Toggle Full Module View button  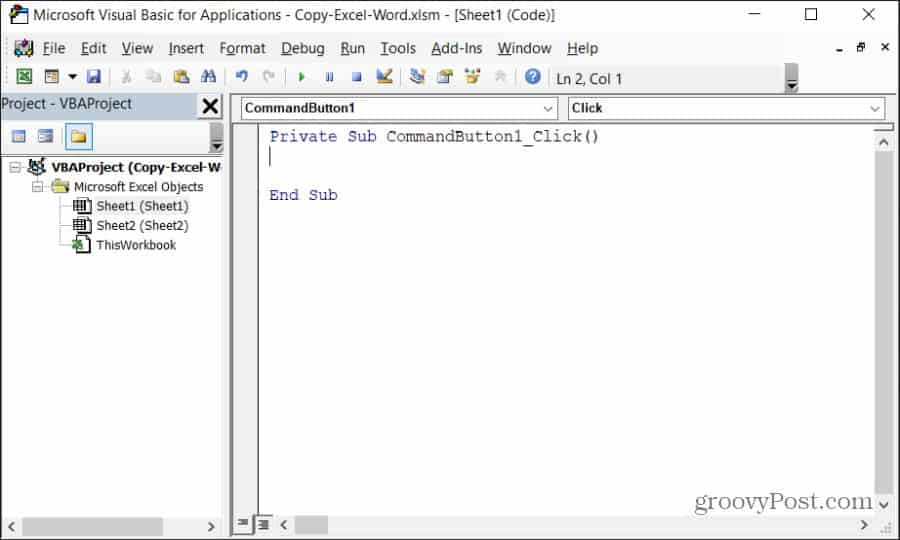tap(263, 523)
